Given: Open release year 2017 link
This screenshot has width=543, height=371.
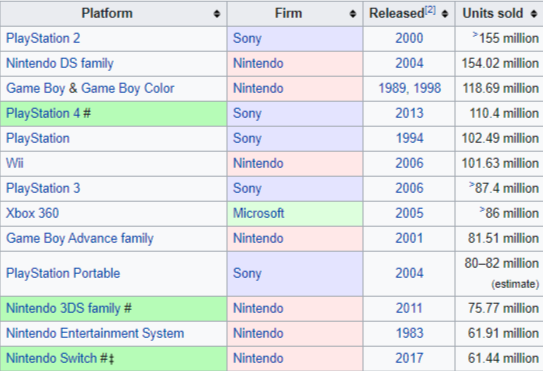Looking at the screenshot, I should (x=409, y=358).
